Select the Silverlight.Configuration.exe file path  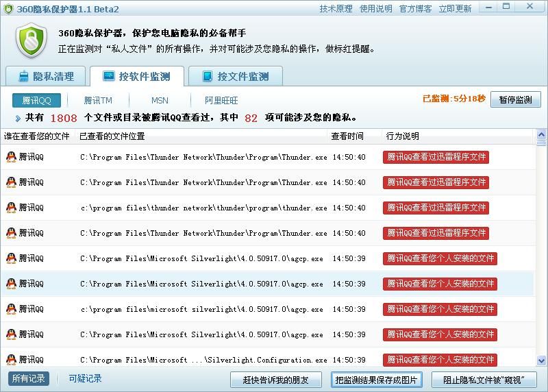click(203, 360)
